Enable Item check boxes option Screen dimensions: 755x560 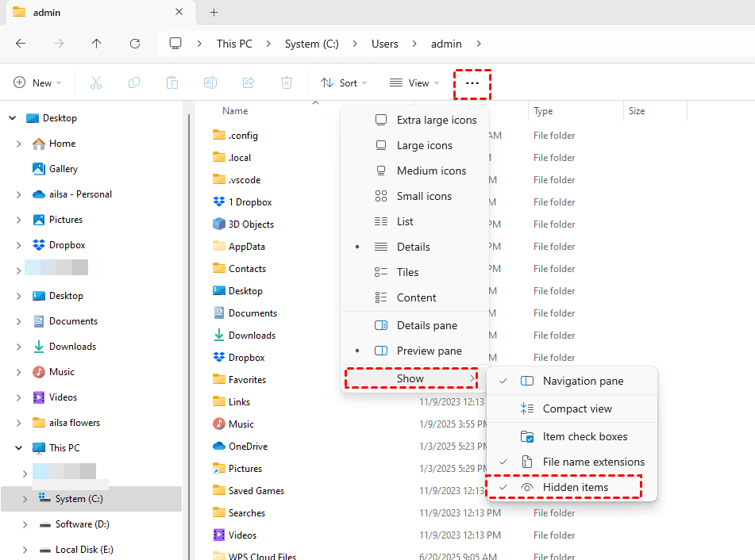[584, 436]
